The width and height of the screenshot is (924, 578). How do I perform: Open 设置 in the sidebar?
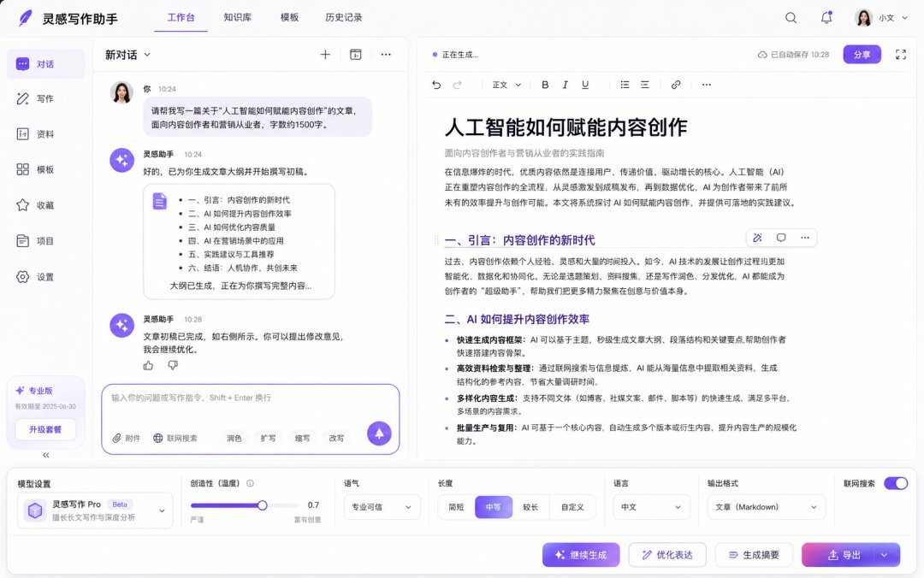coord(45,277)
